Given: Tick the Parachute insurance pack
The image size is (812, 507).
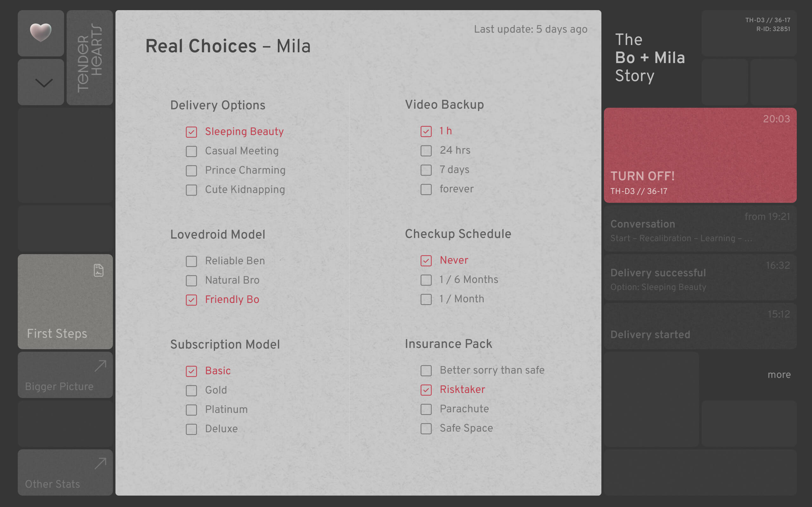Looking at the screenshot, I should tap(426, 409).
